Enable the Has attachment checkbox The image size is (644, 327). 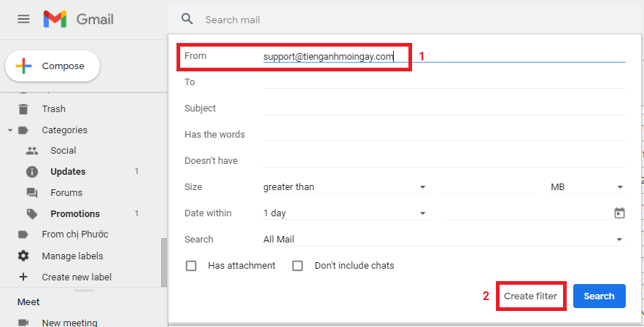point(191,266)
